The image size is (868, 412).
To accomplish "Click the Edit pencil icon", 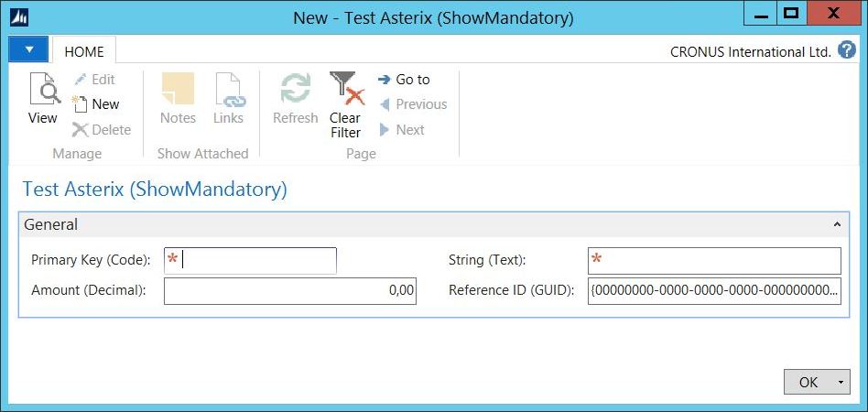I will click(x=81, y=80).
